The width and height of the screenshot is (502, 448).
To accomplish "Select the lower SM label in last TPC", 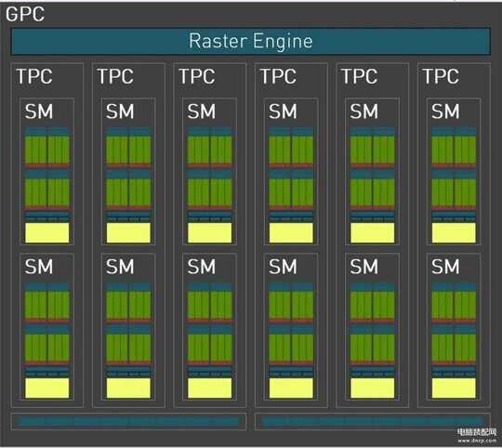I will point(445,267).
